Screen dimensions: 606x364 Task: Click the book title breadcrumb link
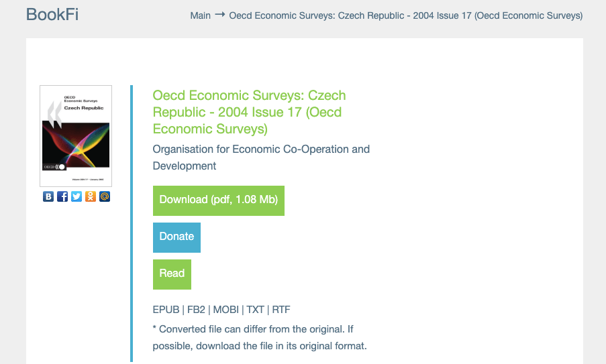click(405, 15)
